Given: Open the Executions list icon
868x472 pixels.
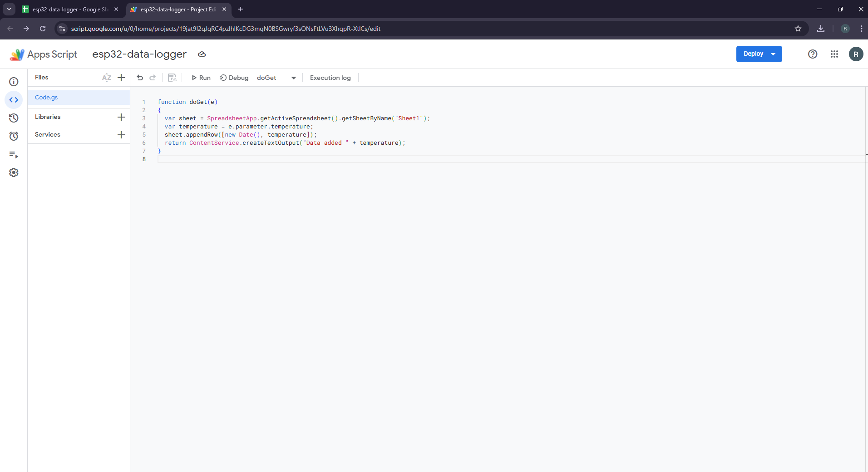Looking at the screenshot, I should click(x=14, y=155).
